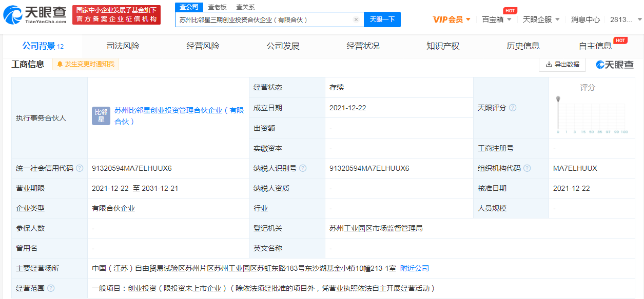Open the VIP会员 dropdown
644x299 pixels.
(x=452, y=19)
